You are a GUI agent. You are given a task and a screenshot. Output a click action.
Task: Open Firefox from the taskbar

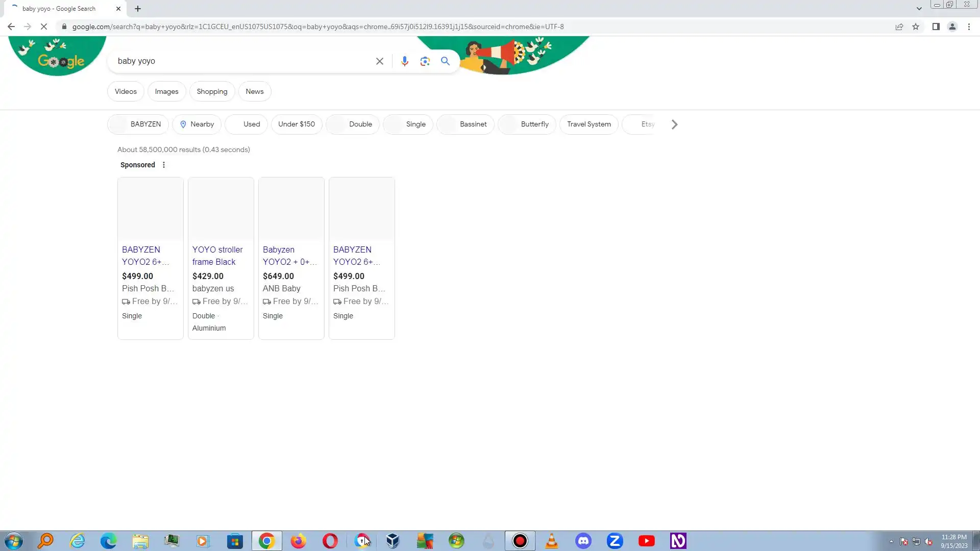pyautogui.click(x=298, y=541)
